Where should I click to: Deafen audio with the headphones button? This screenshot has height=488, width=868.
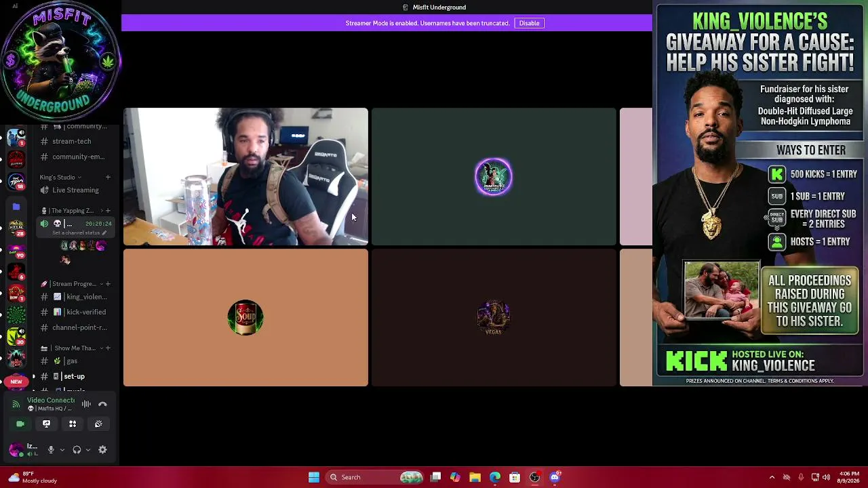pos(77,449)
